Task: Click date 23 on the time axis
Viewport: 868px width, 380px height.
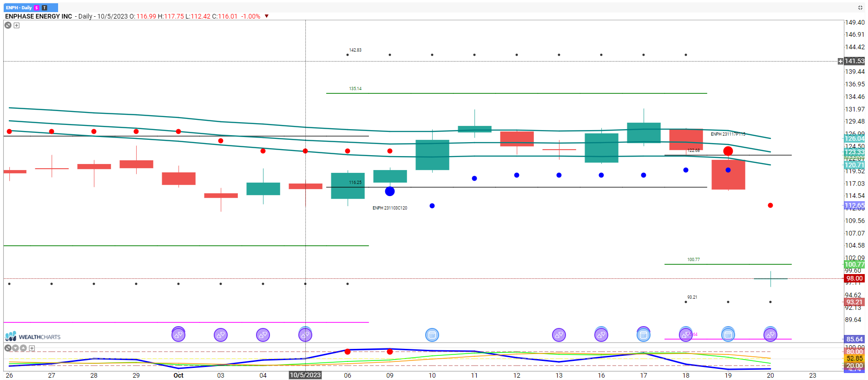Action: pos(813,375)
